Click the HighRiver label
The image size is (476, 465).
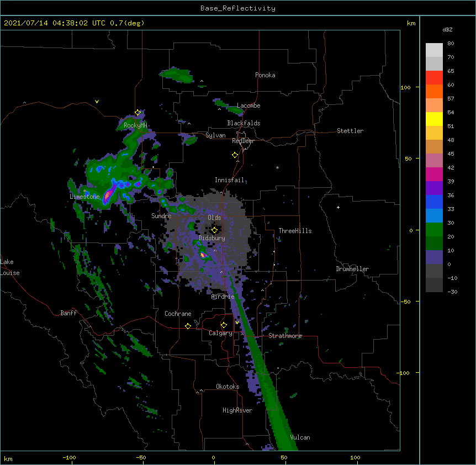point(237,410)
